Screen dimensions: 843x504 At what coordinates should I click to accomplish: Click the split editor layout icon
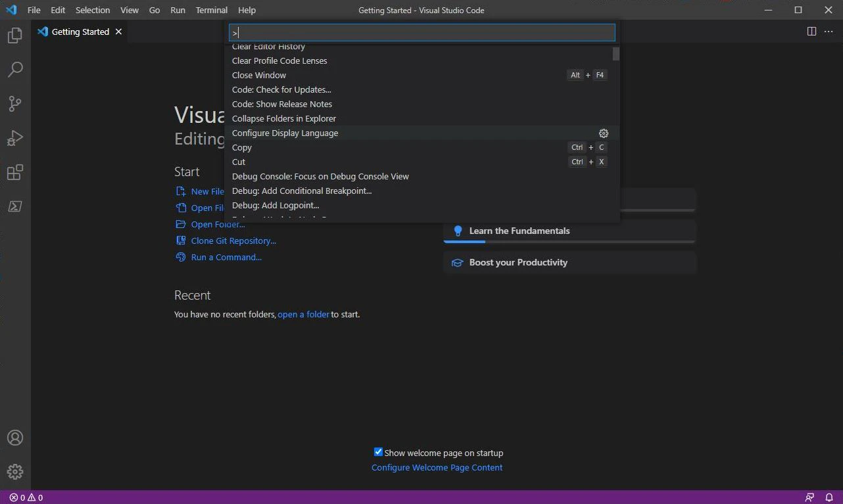[x=811, y=32]
